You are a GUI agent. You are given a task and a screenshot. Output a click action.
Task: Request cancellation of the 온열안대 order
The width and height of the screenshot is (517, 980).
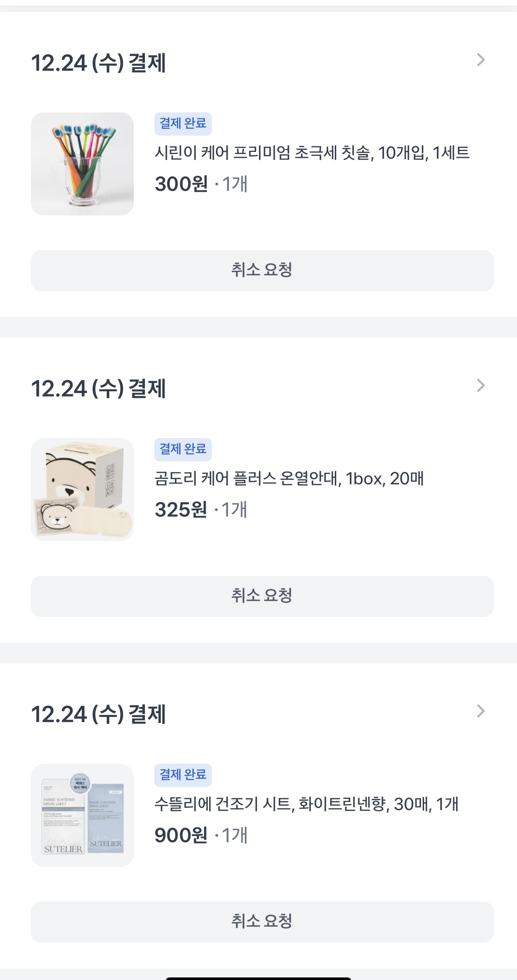pos(262,596)
